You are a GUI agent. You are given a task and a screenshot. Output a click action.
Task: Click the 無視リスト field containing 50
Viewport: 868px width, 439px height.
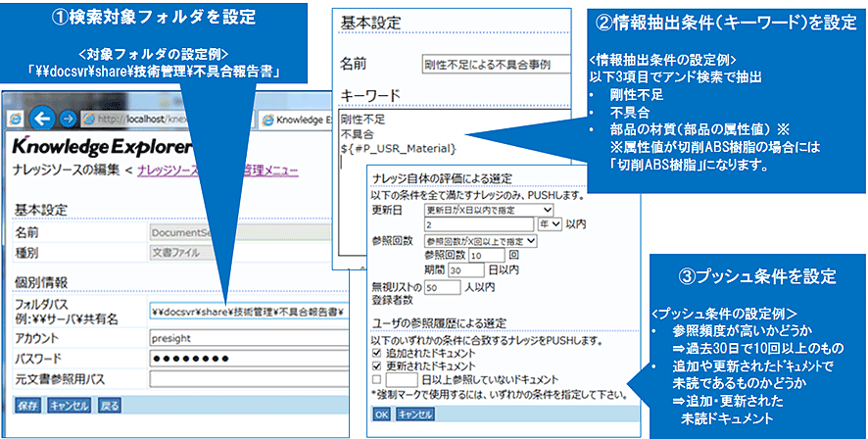[x=442, y=287]
